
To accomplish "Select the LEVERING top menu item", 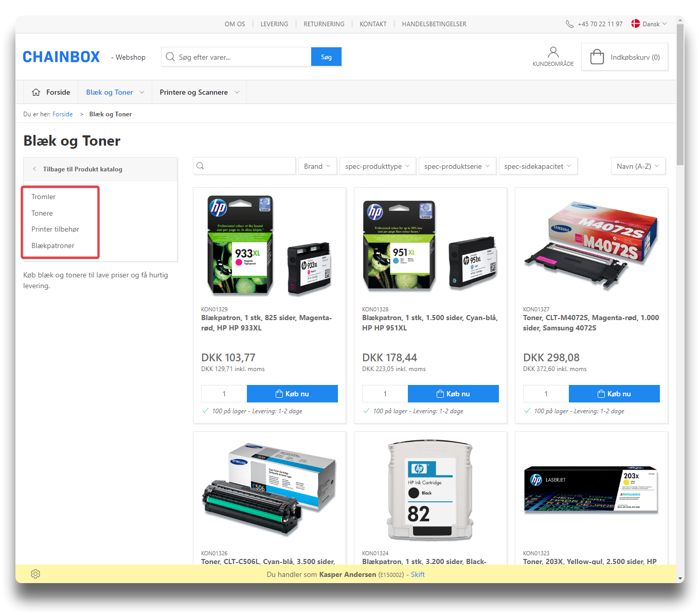I will pos(274,24).
